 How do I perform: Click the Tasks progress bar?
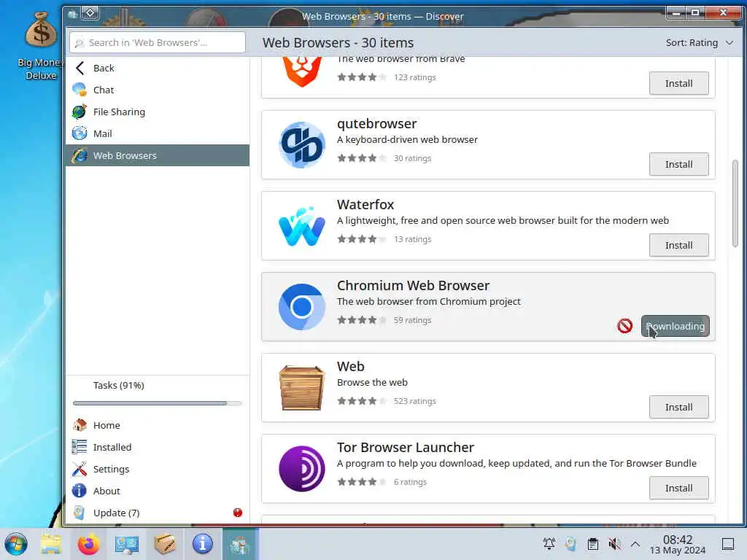coord(158,403)
